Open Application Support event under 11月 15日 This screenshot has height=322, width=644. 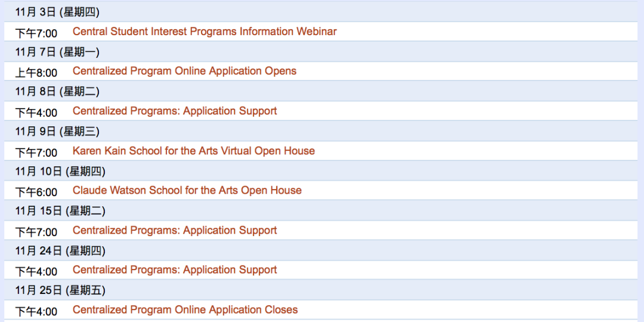tap(175, 230)
